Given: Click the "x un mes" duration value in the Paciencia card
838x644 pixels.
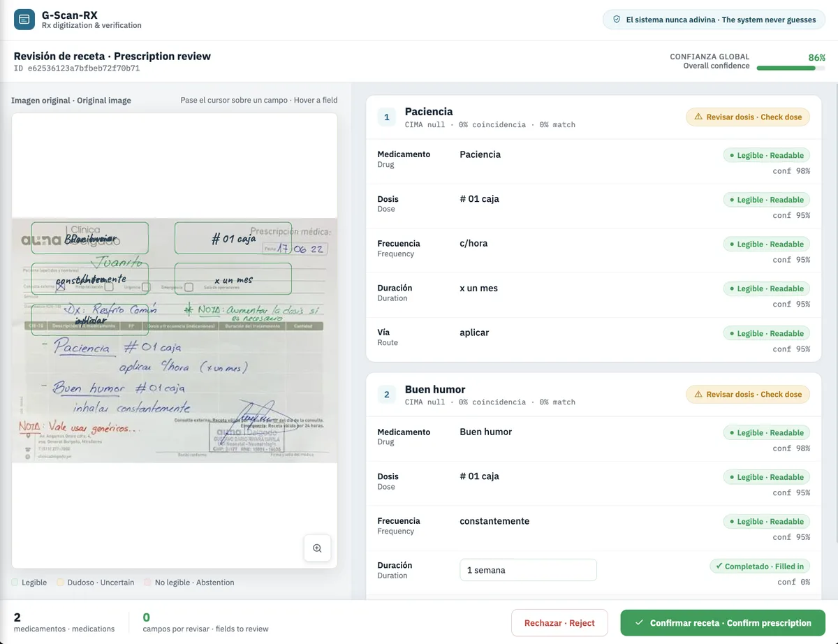Looking at the screenshot, I should tap(478, 288).
